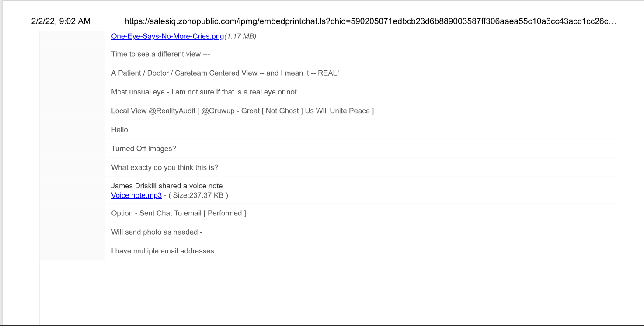The width and height of the screenshot is (644, 326).
Task: Click the salesiq.zohopublic.com URL in the header
Action: (370, 21)
